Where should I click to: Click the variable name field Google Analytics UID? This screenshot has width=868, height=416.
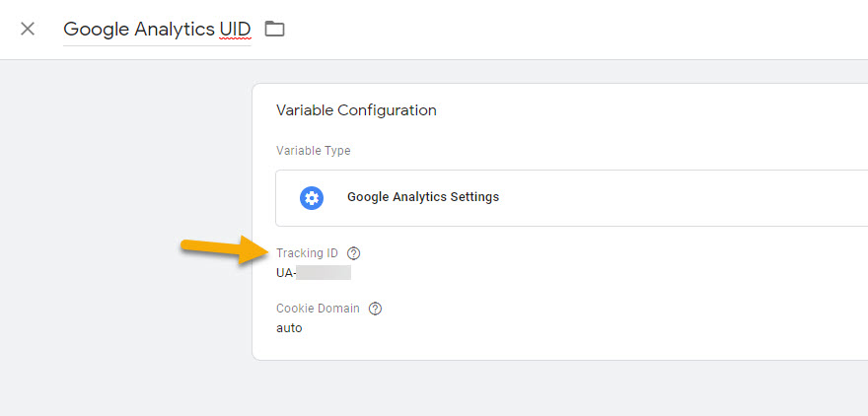138,29
